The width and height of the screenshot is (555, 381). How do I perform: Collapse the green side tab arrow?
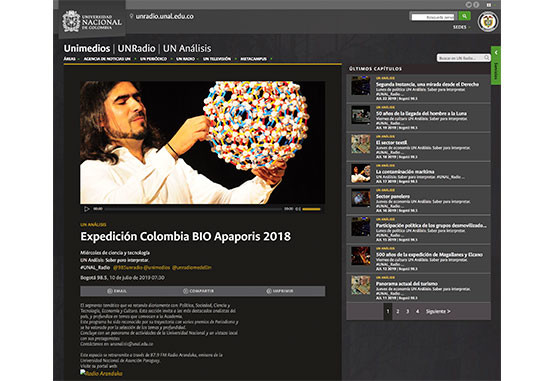coord(496,52)
